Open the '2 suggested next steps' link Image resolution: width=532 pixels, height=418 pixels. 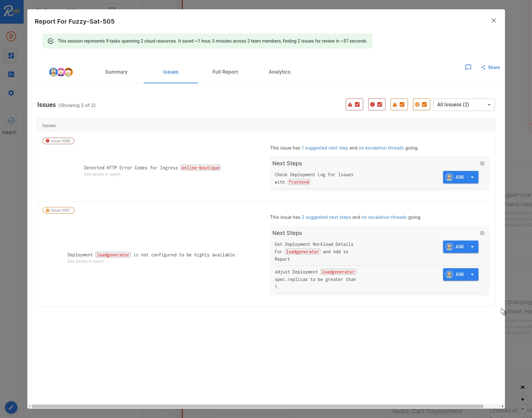click(x=326, y=217)
